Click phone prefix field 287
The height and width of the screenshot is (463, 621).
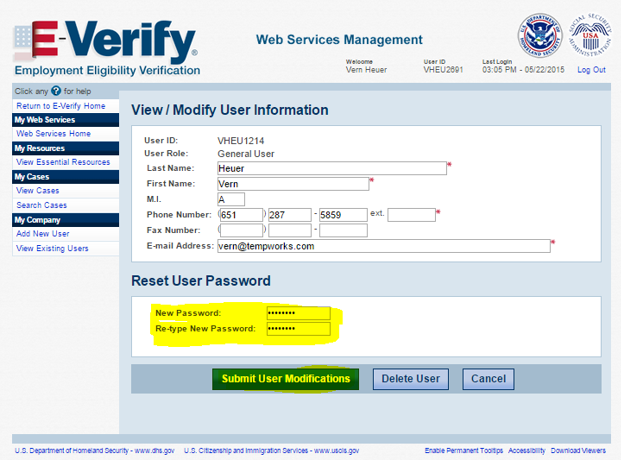click(x=290, y=215)
